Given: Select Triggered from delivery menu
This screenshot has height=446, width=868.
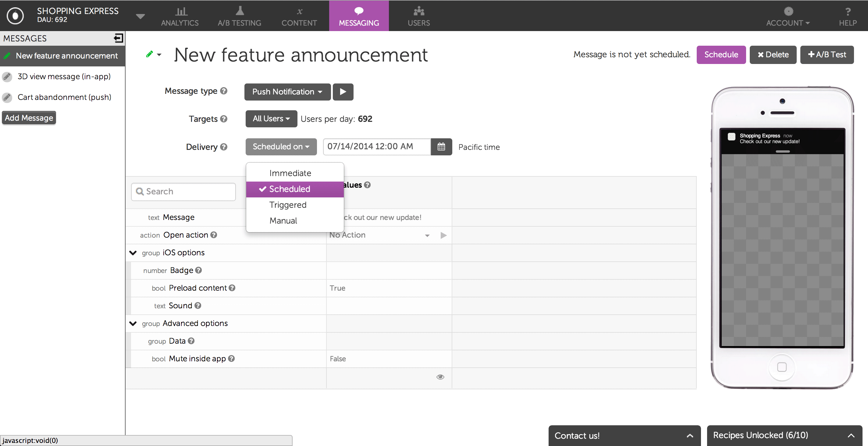Looking at the screenshot, I should pos(287,205).
